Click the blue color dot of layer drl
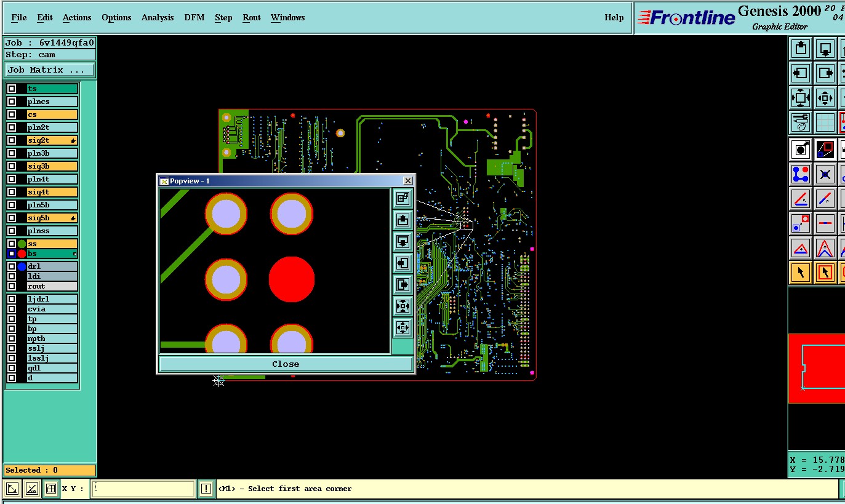Viewport: 845px width, 504px height. [x=22, y=266]
